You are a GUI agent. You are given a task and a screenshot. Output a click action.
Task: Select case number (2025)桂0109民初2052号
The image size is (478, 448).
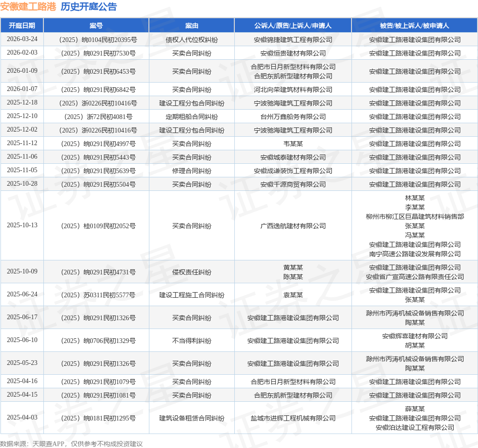(98, 226)
